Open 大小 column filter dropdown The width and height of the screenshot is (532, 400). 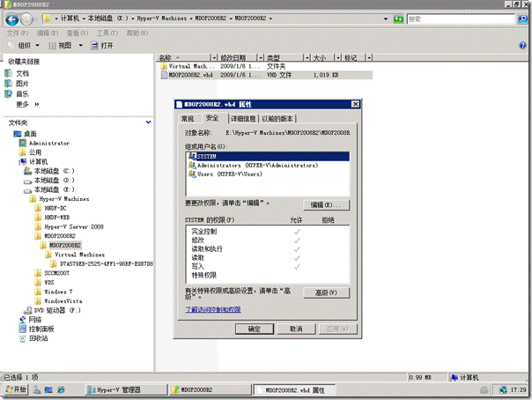[338, 57]
